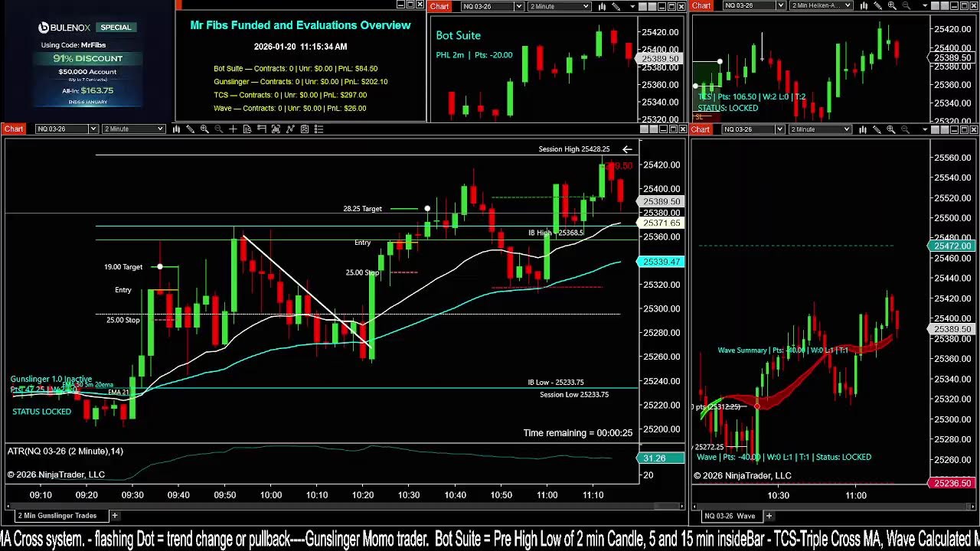
Task: Click the 25389.50 price marker on main chart
Action: pos(661,201)
